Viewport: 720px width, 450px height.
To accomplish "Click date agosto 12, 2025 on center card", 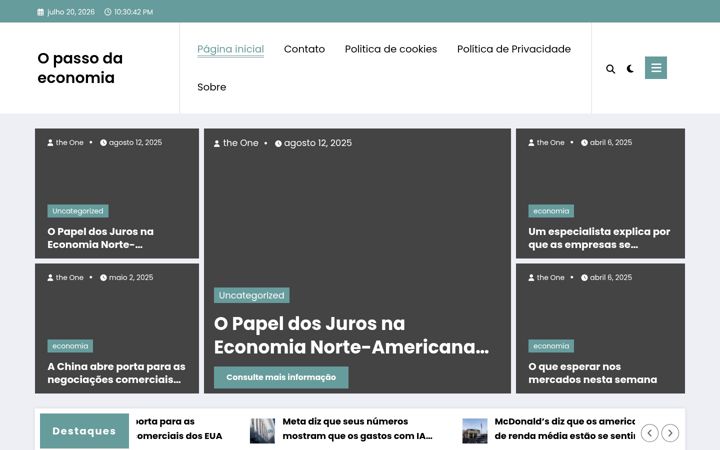I will (318, 143).
